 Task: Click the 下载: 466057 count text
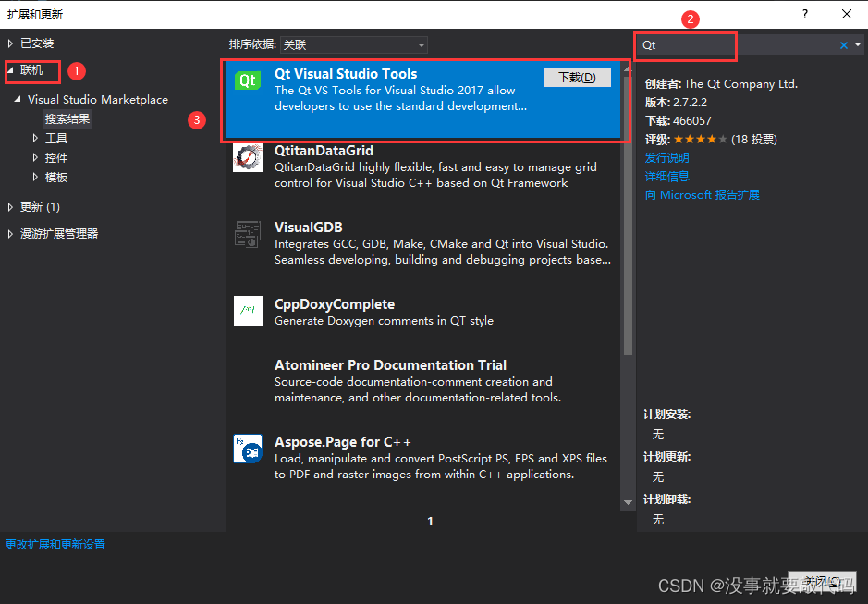tap(679, 121)
